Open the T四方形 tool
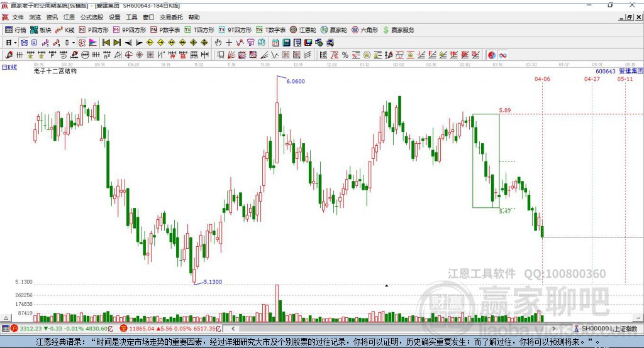The image size is (644, 348). 199,30
